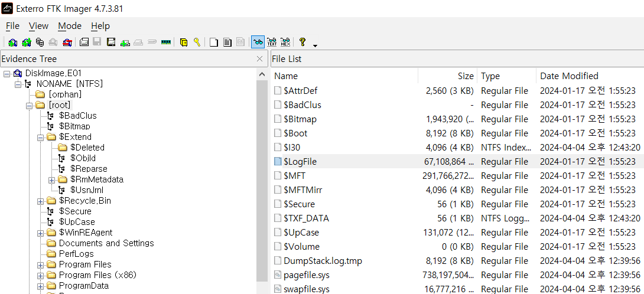The image size is (644, 294).
Task: Click the Export Logical Image (AD1) icon
Action: point(111,42)
